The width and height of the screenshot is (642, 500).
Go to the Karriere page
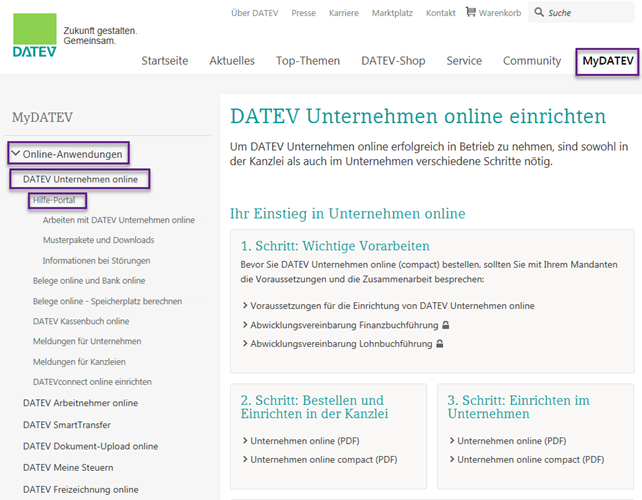pos(344,13)
